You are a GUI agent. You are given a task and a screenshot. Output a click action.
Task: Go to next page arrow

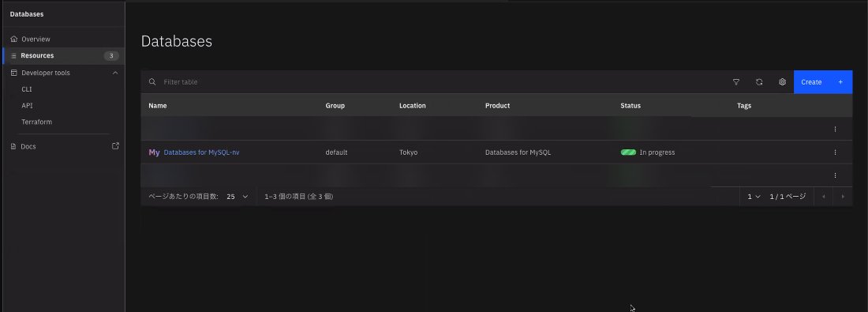pos(843,197)
